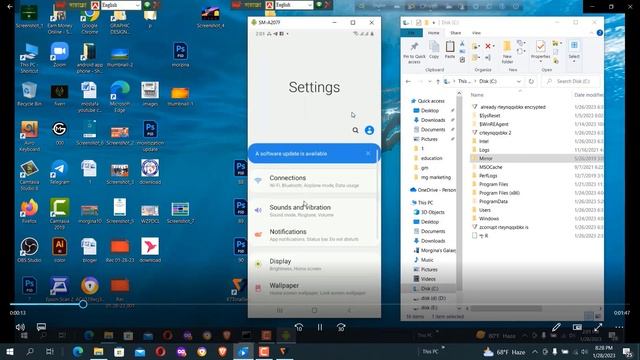Expand the address bar history dropdown
Screen dimensions: 640x360
click(x=519, y=81)
